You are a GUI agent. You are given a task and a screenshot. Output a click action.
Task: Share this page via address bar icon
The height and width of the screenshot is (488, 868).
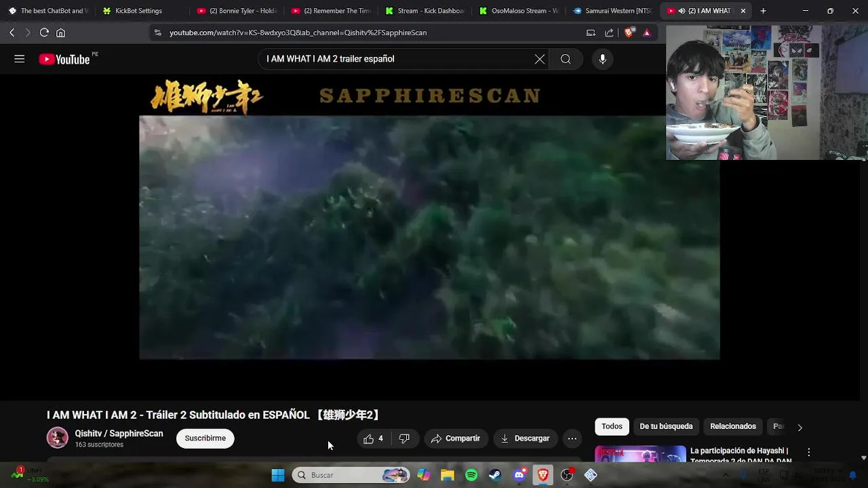pyautogui.click(x=609, y=33)
